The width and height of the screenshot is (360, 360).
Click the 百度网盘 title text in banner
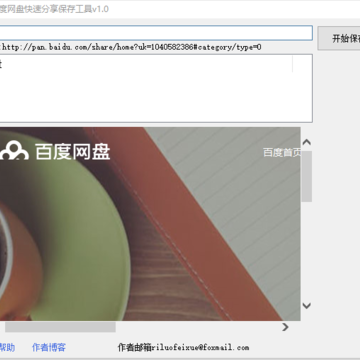pos(73,151)
